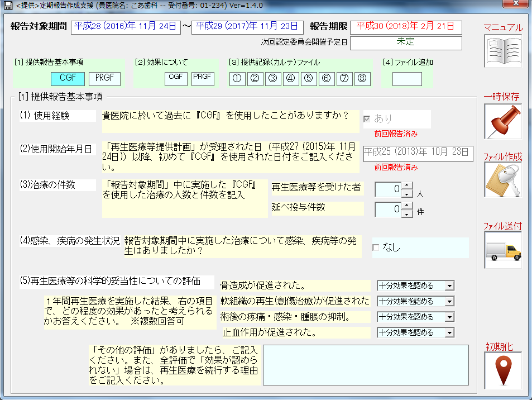
Task: Expand the 骨造成が促進された dropdown
Action: pyautogui.click(x=449, y=286)
